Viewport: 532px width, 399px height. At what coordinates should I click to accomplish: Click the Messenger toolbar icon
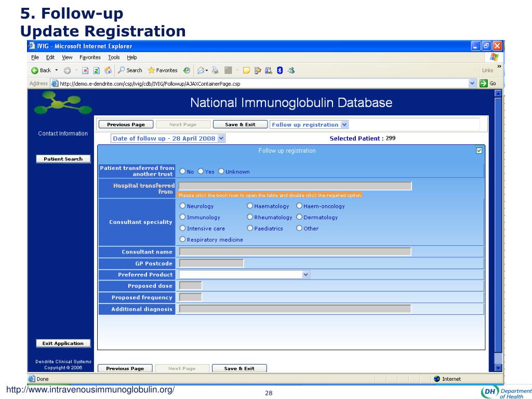(x=291, y=70)
